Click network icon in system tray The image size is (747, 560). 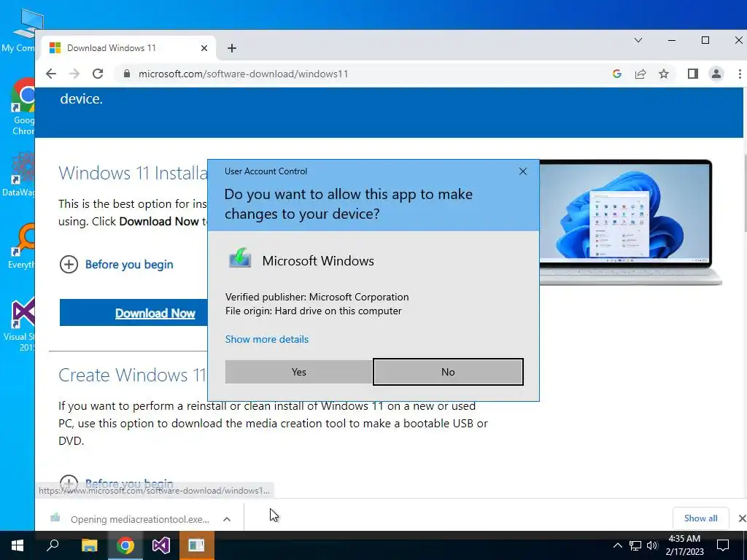click(635, 545)
